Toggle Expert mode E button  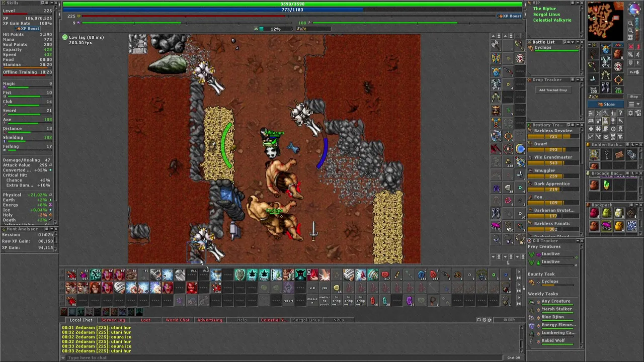[638, 63]
